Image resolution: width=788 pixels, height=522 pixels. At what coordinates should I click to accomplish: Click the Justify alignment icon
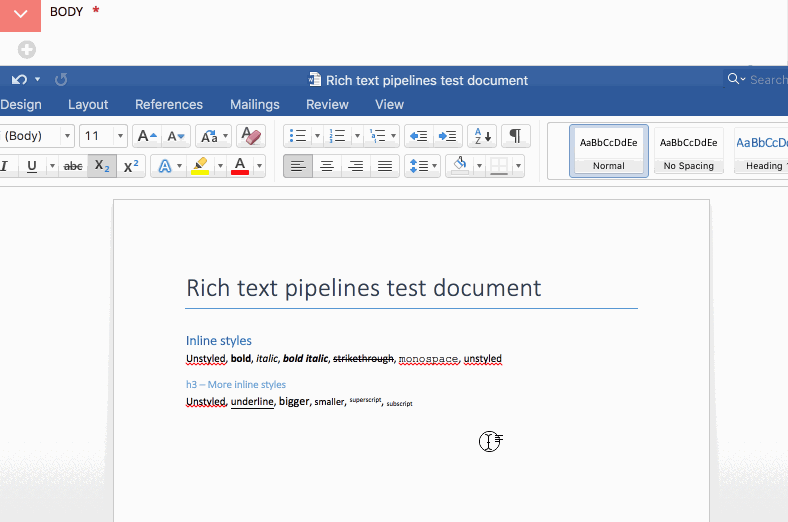(384, 166)
